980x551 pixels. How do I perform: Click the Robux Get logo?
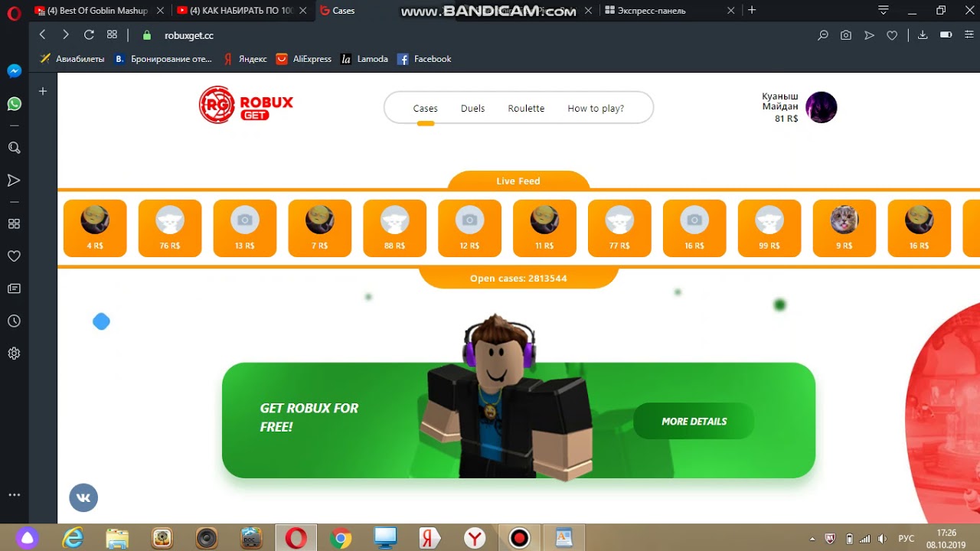coord(246,105)
